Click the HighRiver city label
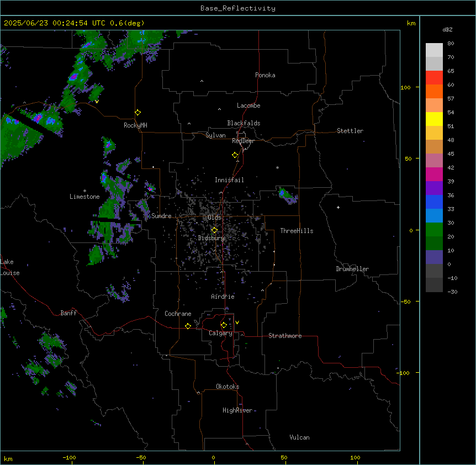 [237, 410]
